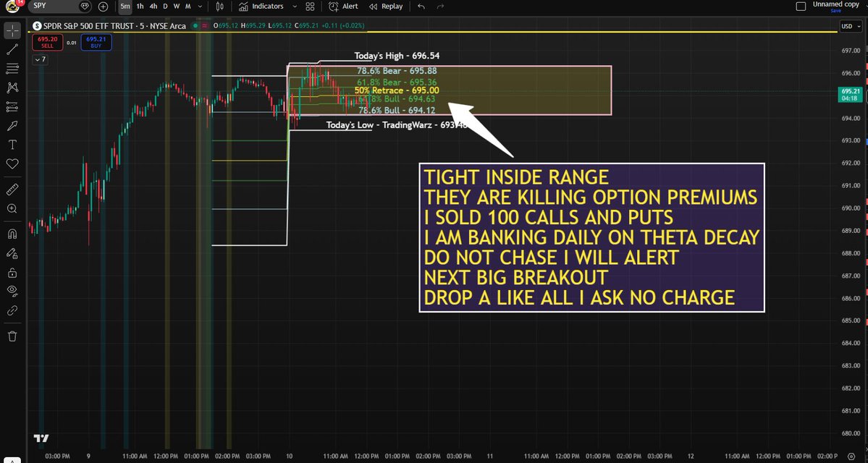The width and height of the screenshot is (868, 463).
Task: Toggle lock all drawings
Action: pyautogui.click(x=12, y=273)
